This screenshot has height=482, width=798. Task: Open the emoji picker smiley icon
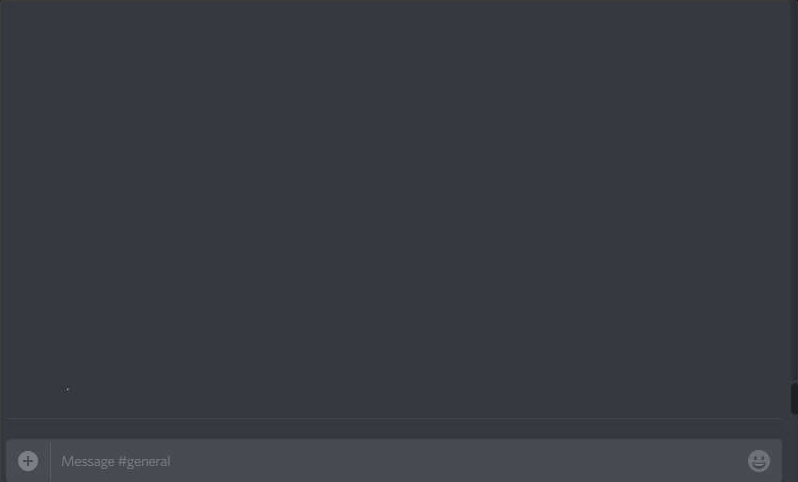[x=759, y=461]
